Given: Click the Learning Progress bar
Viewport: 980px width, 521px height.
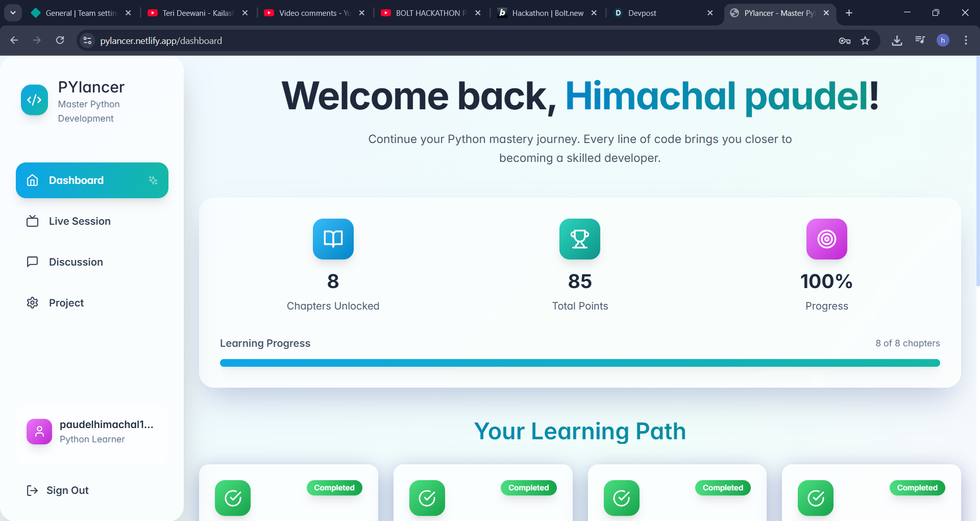Looking at the screenshot, I should tap(580, 363).
